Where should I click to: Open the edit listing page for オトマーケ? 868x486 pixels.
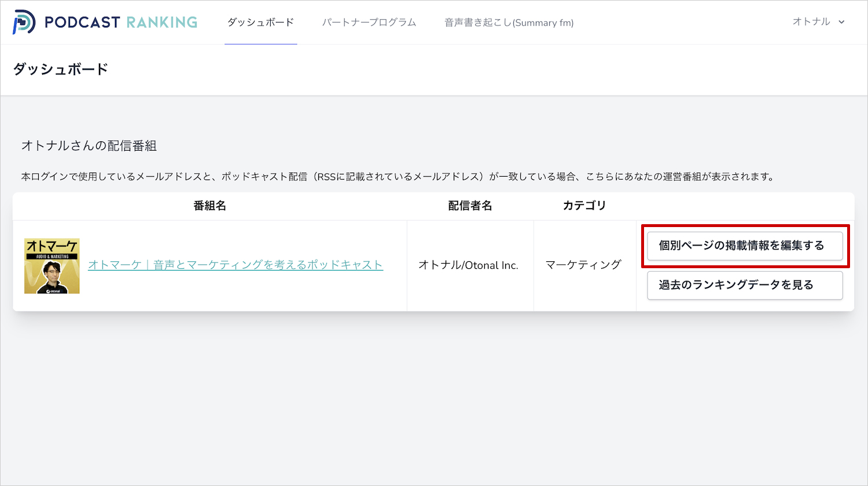(x=745, y=246)
